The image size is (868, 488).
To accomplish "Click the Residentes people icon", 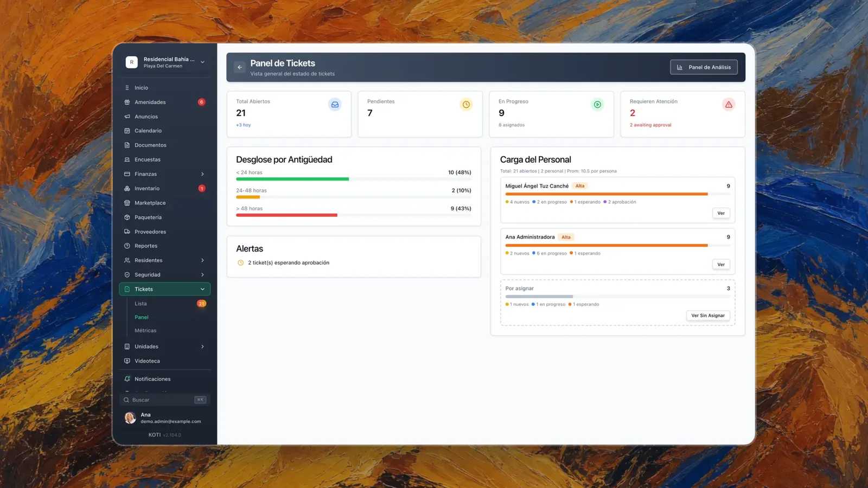I will pos(127,260).
